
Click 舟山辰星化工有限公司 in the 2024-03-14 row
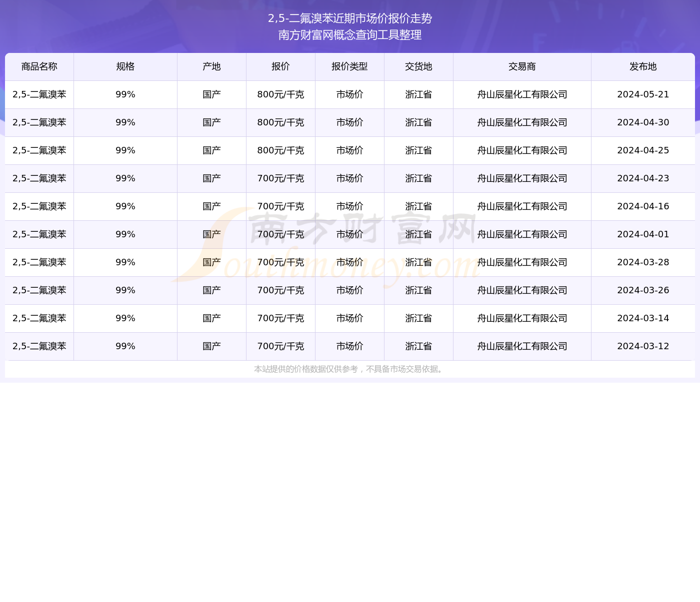[x=522, y=319]
